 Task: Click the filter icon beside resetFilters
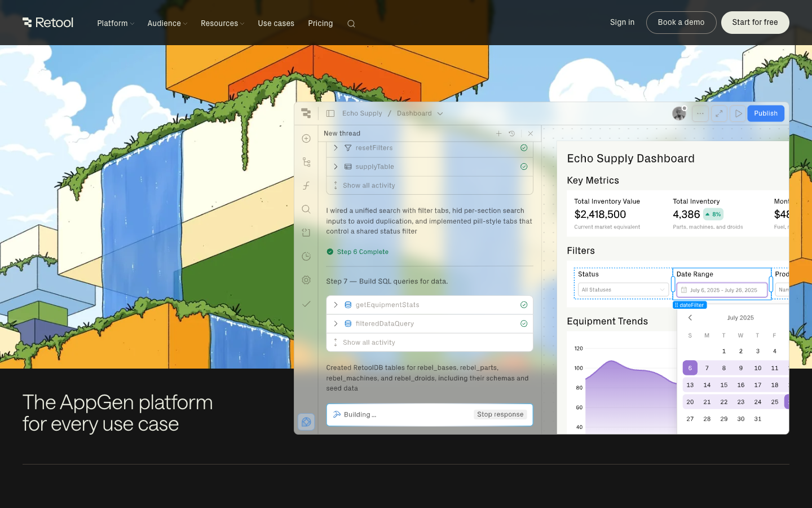coord(348,148)
